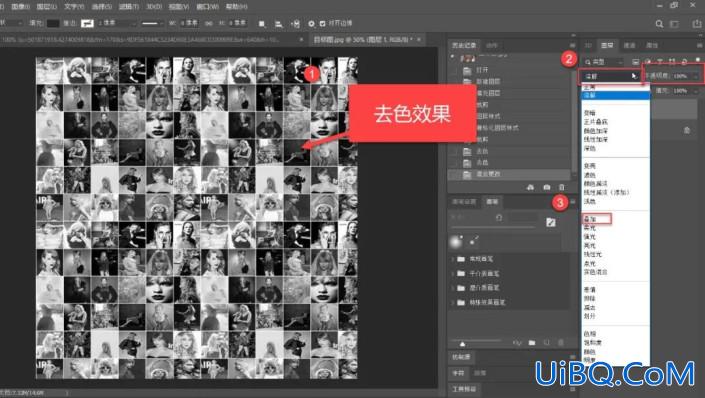Open the 字符 panel tab
Image resolution: width=705 pixels, height=398 pixels.
pos(458,373)
